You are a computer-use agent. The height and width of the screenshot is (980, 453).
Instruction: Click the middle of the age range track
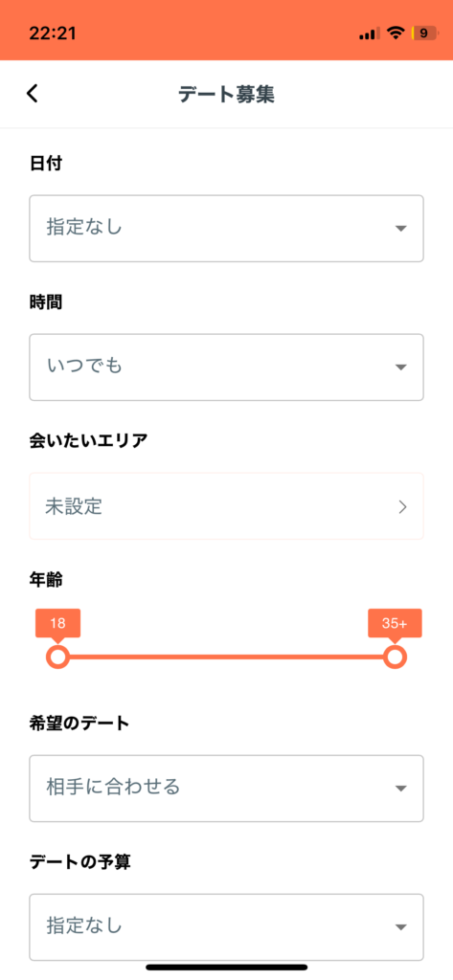[226, 657]
